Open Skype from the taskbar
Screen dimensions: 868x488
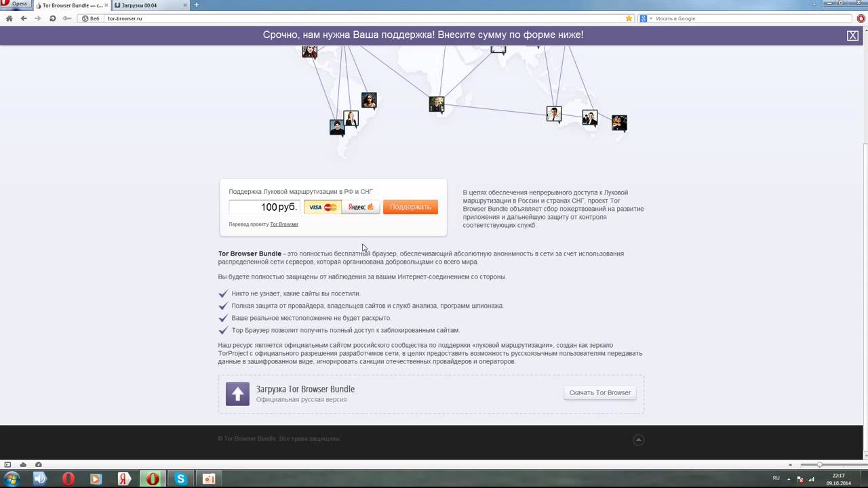tap(180, 479)
